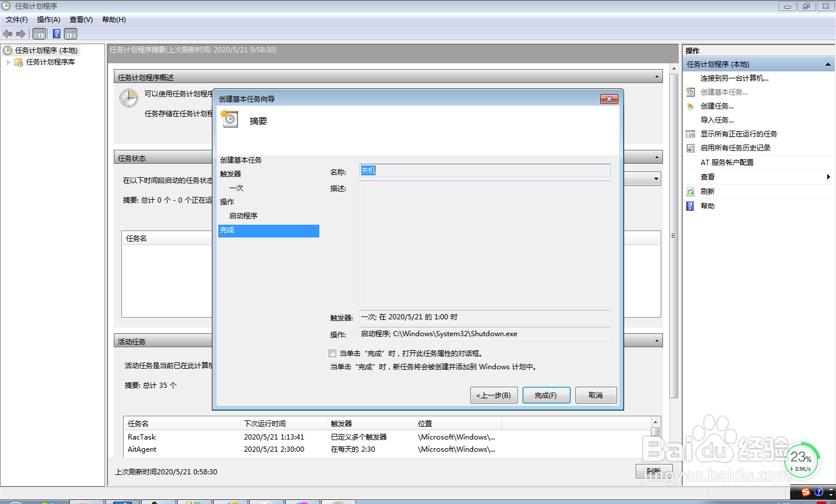Enable opening task properties after clicking 完成
Image resolution: width=836 pixels, height=504 pixels.
pyautogui.click(x=333, y=353)
